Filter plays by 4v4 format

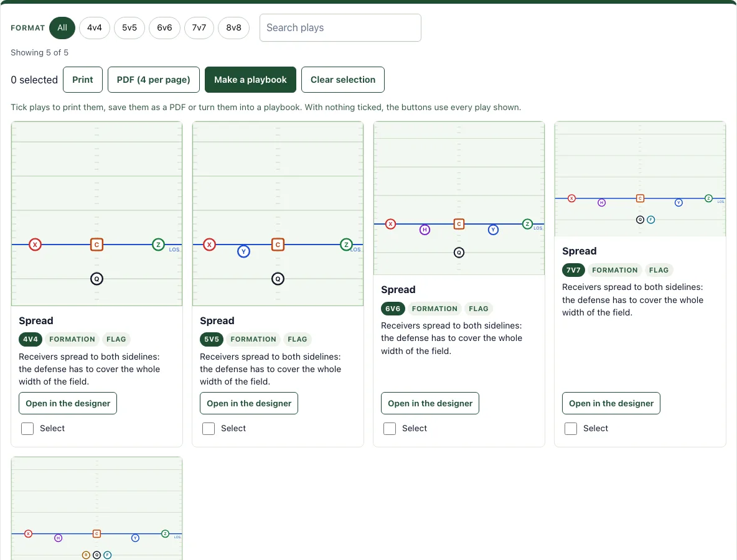coord(95,28)
